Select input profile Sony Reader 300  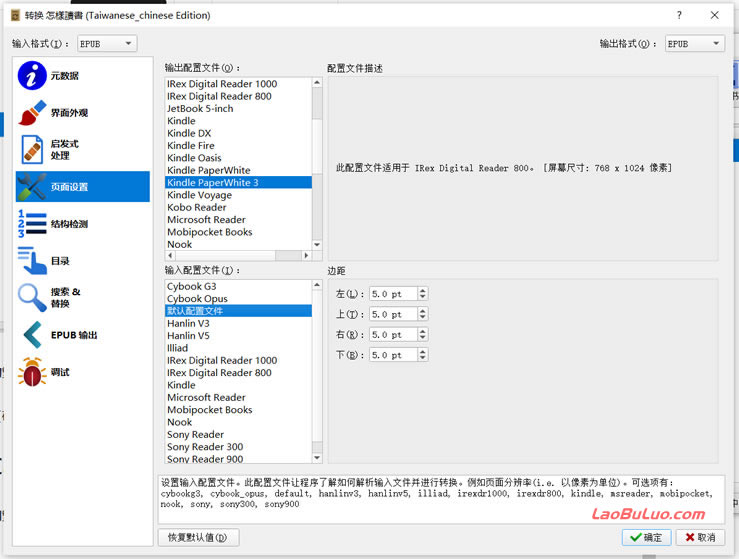tap(238, 446)
